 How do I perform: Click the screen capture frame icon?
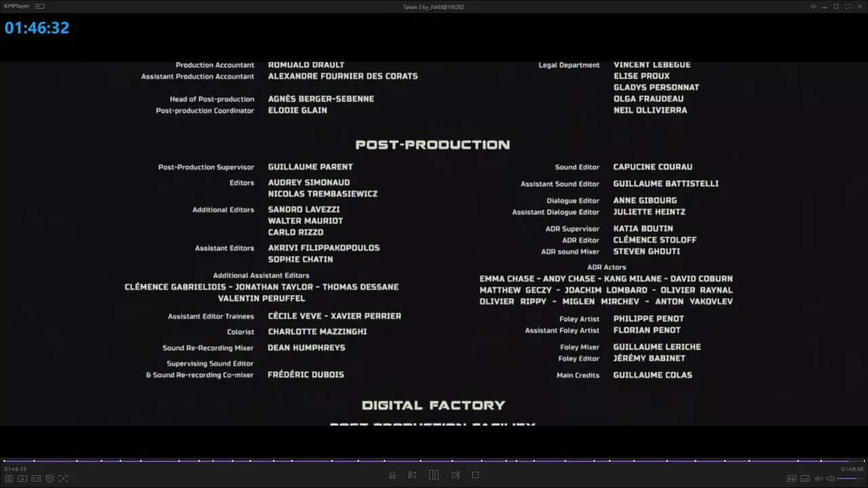click(63, 479)
